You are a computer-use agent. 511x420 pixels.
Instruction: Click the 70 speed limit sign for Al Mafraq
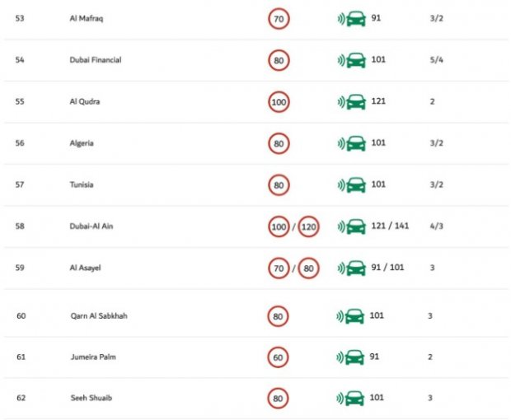click(x=279, y=19)
